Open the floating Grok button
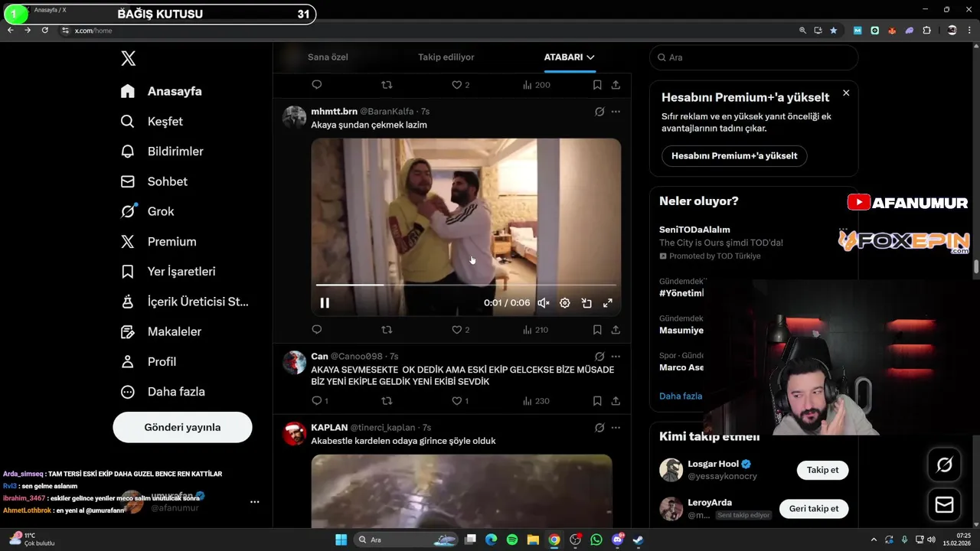Image resolution: width=980 pixels, height=551 pixels. 944,464
